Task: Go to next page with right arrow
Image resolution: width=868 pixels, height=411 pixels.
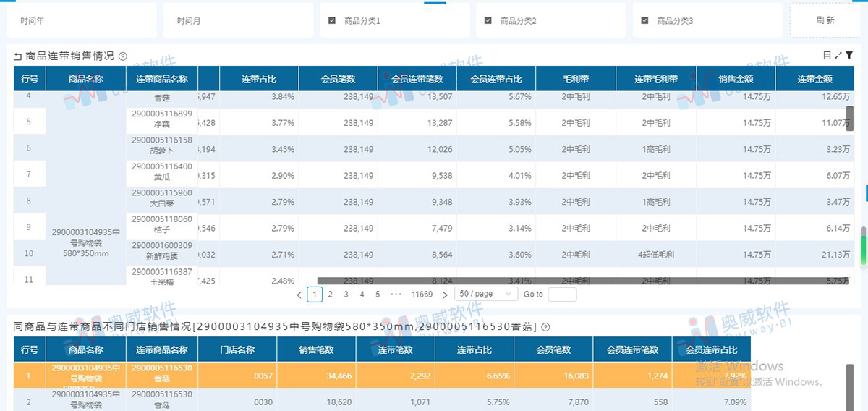Action: point(445,295)
